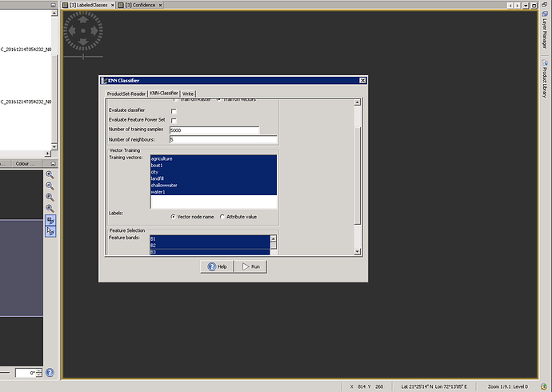Image resolution: width=552 pixels, height=392 pixels.
Task: Click the Number of neighbours field
Action: [223, 140]
